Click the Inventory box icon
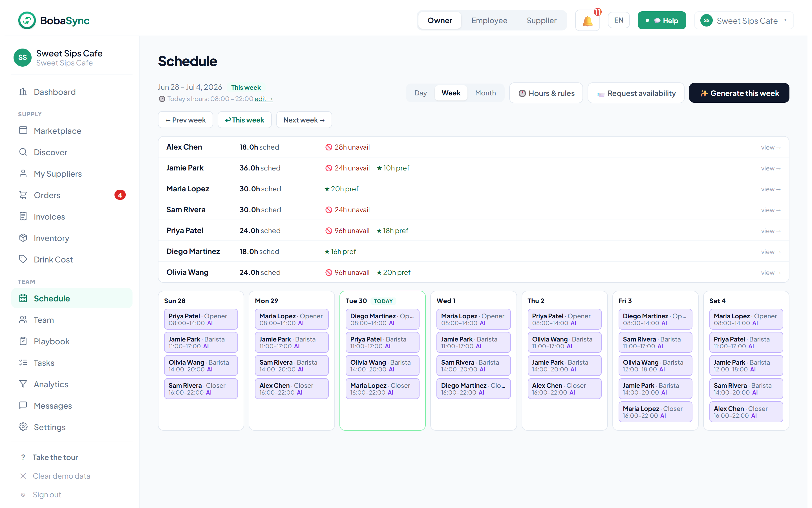Image resolution: width=812 pixels, height=508 pixels. tap(23, 238)
